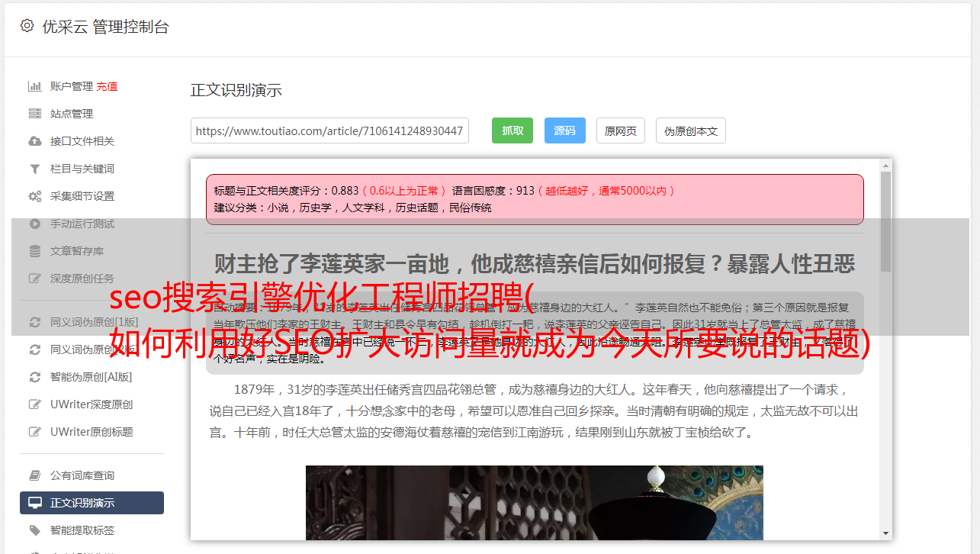980x554 pixels.
Task: Click the blue 源码 button
Action: [564, 130]
